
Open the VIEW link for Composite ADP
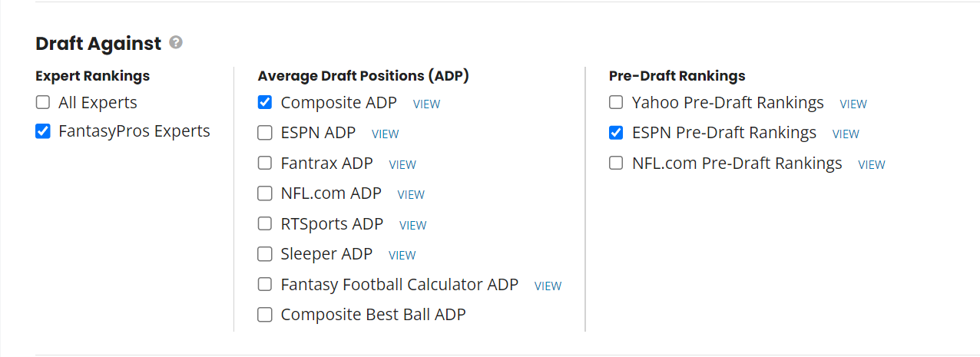(x=427, y=104)
